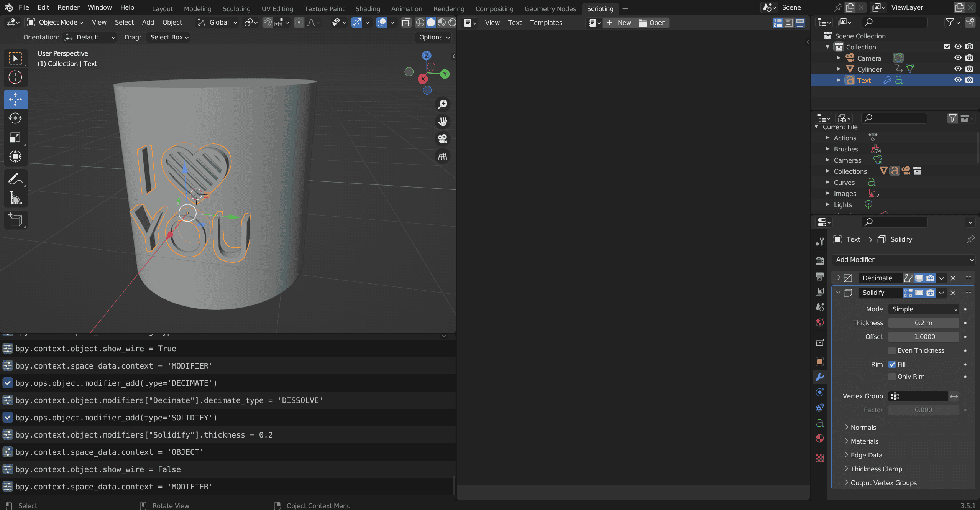Open the Object properties tab
Viewport: 980px width, 510px height.
tap(820, 362)
